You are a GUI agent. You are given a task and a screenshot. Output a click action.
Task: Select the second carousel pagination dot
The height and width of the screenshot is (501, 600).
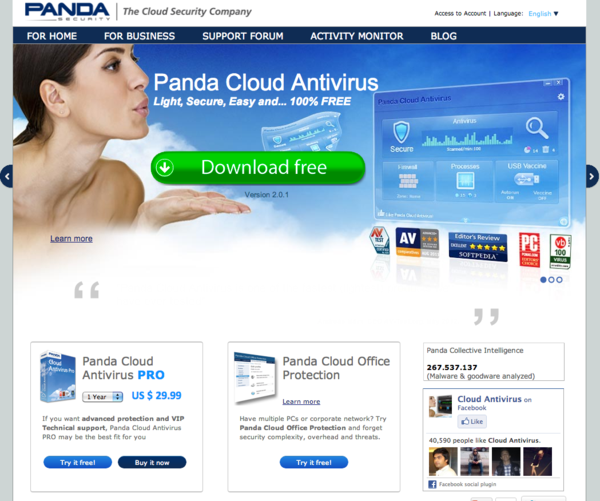pos(552,280)
